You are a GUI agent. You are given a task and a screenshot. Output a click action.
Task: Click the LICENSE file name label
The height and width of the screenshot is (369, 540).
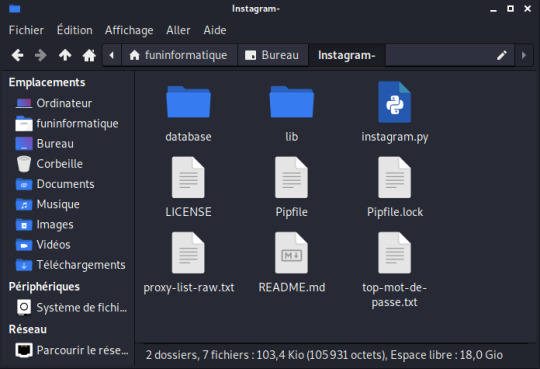[x=188, y=212]
